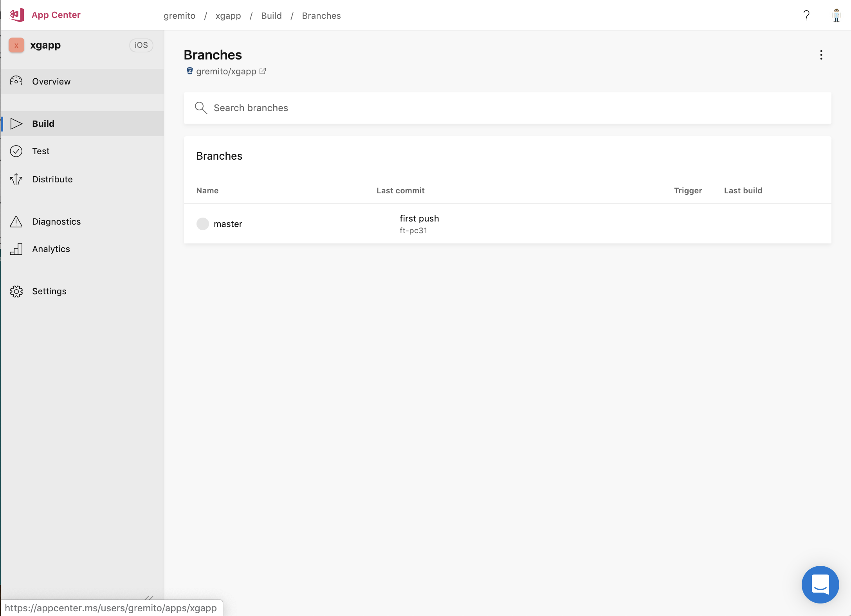Go to Test section
Viewport: 851px width, 616px height.
click(41, 151)
